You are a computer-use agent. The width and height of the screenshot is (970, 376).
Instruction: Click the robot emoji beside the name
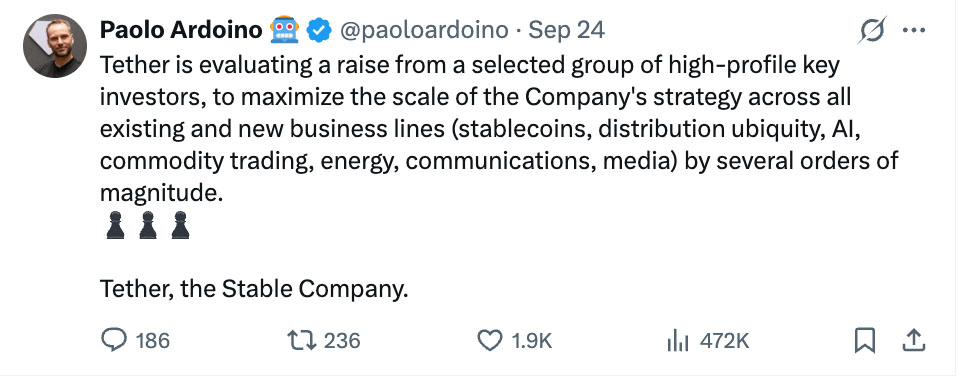click(x=285, y=30)
